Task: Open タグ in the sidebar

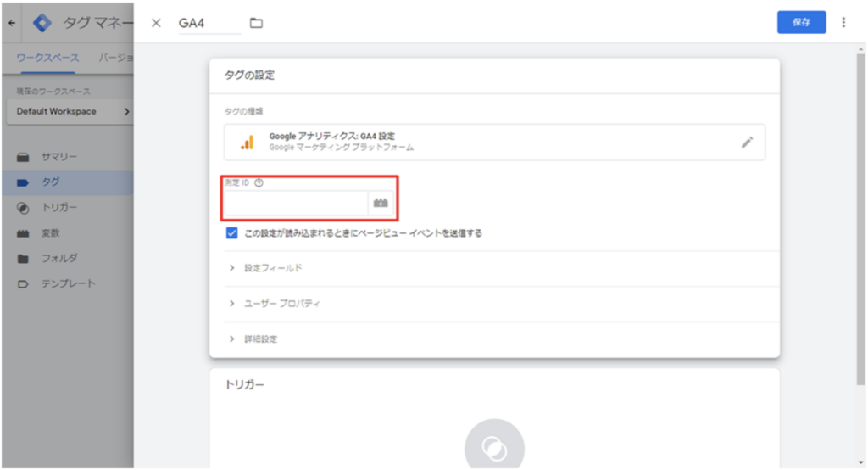Action: pyautogui.click(x=68, y=182)
